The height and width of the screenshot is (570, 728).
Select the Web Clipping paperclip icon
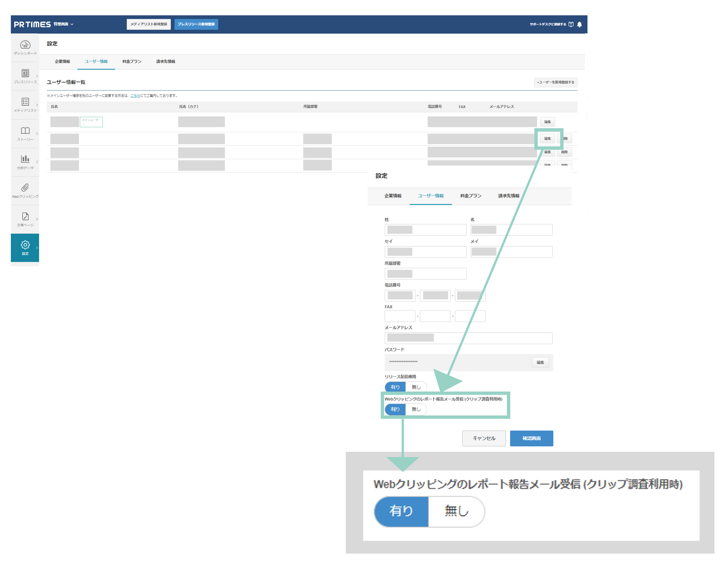pyautogui.click(x=25, y=188)
